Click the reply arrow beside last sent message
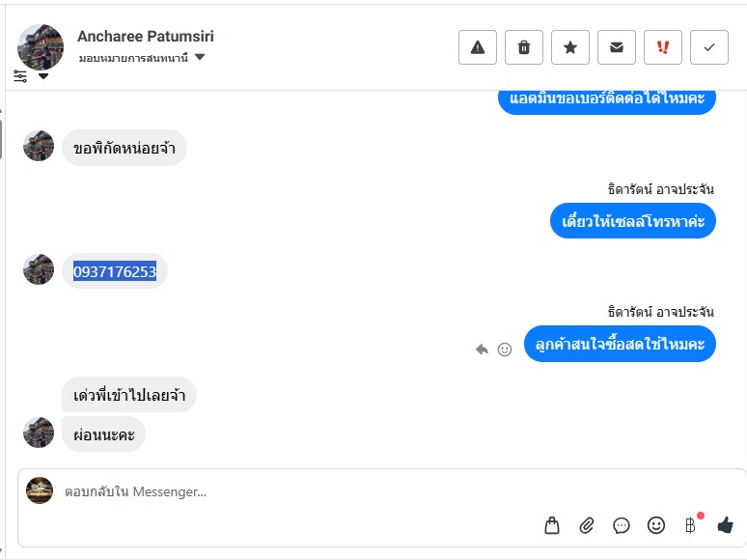 coord(482,350)
